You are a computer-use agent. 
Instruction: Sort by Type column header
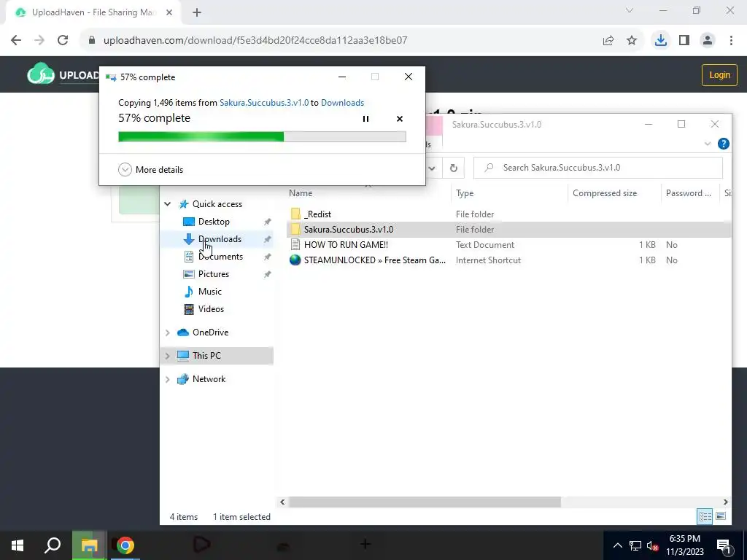click(x=465, y=193)
